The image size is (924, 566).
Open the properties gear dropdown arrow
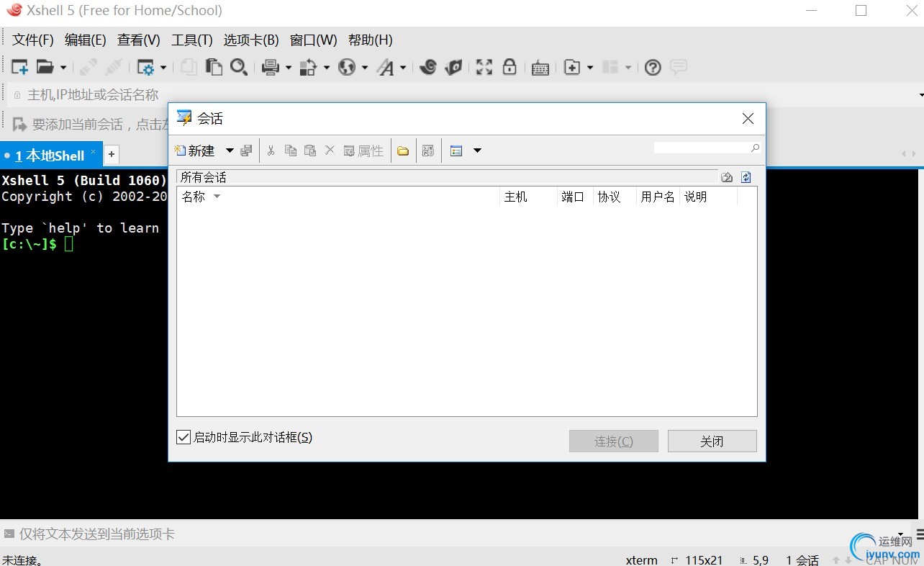pyautogui.click(x=163, y=68)
